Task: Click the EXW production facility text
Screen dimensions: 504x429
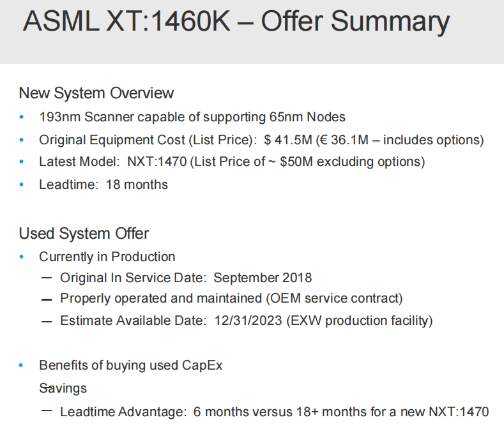Action: (360, 320)
